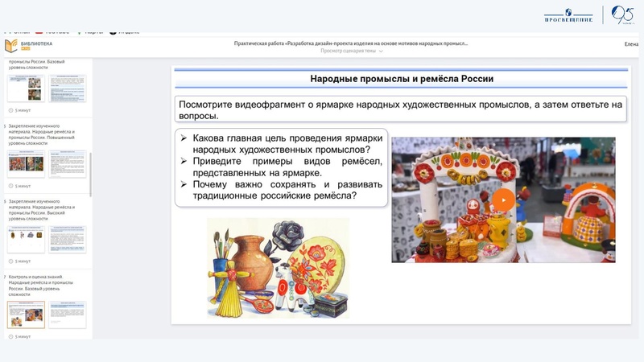644x362 pixels.
Task: Click the 95 anniversary emblem
Action: [622, 15]
